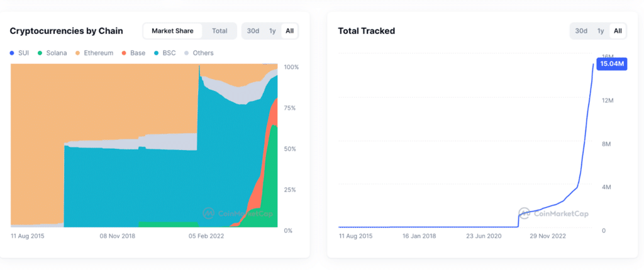
Task: Select All range for chain chart
Action: [x=289, y=31]
